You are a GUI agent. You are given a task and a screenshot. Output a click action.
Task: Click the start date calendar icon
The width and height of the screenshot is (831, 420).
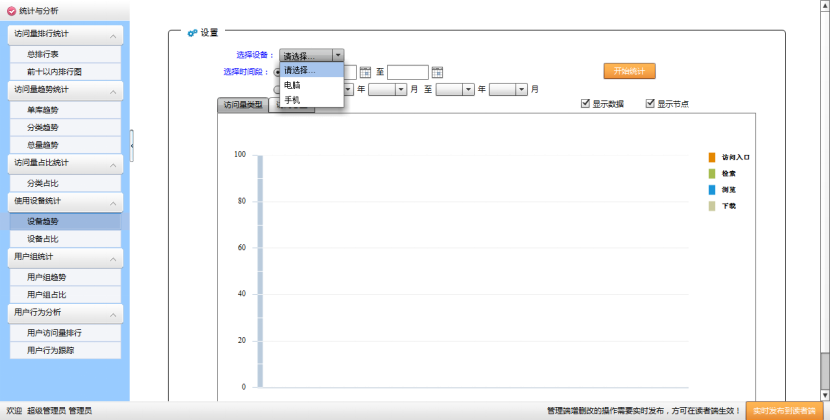(365, 72)
